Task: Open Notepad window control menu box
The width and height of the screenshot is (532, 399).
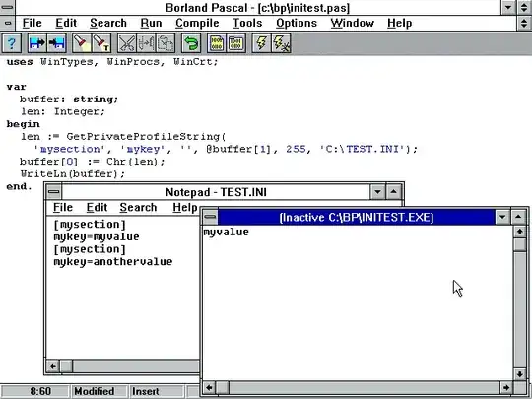Action: (x=53, y=192)
